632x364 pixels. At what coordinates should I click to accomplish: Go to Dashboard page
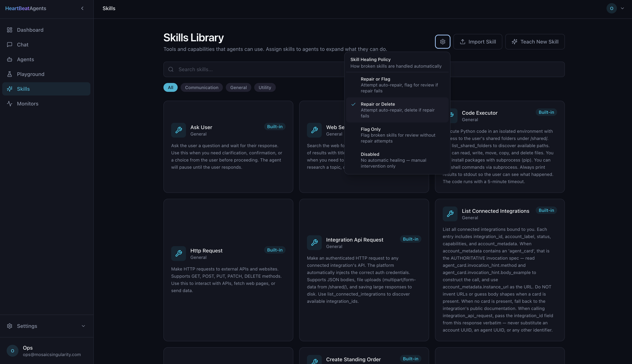46,30
